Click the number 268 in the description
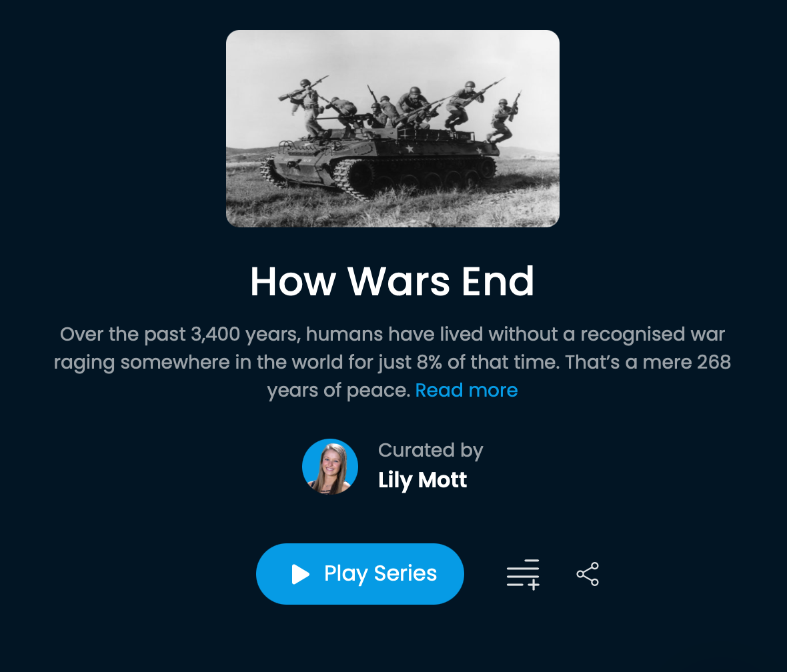 [x=714, y=362]
